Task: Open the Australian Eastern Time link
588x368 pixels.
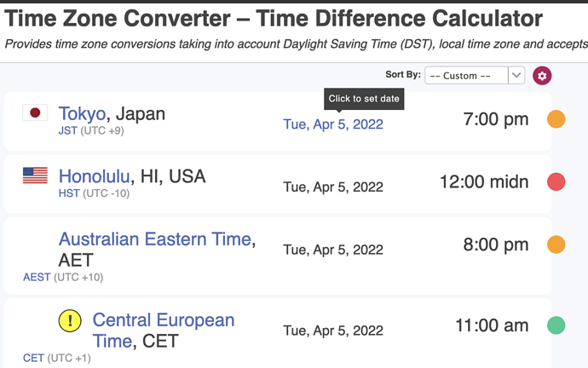Action: [x=155, y=239]
